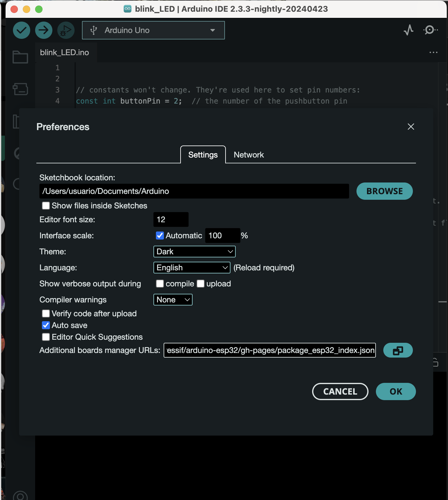Click the Verify sketch checkmark icon
448x500 pixels.
tap(22, 30)
